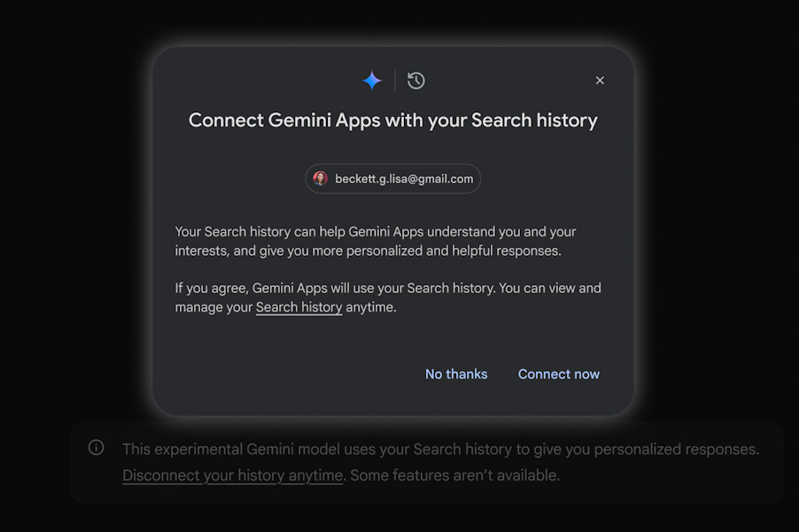Decline with the No thanks button
Viewport: 799px width, 532px height.
456,374
